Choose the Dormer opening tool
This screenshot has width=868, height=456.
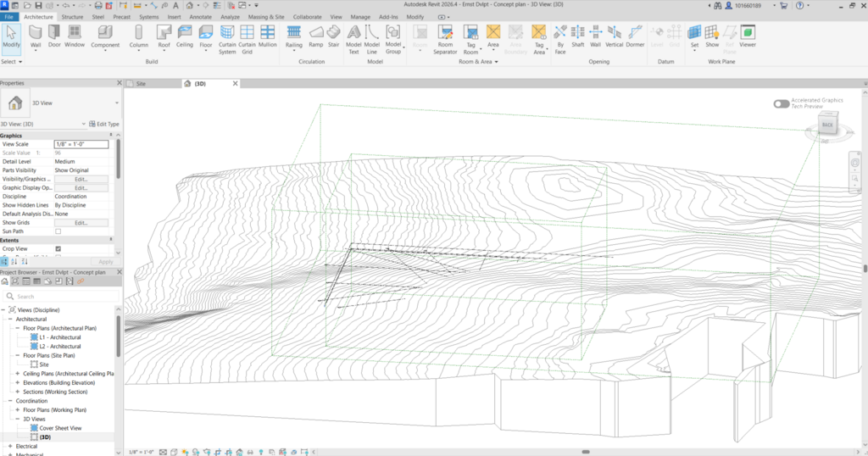click(635, 36)
